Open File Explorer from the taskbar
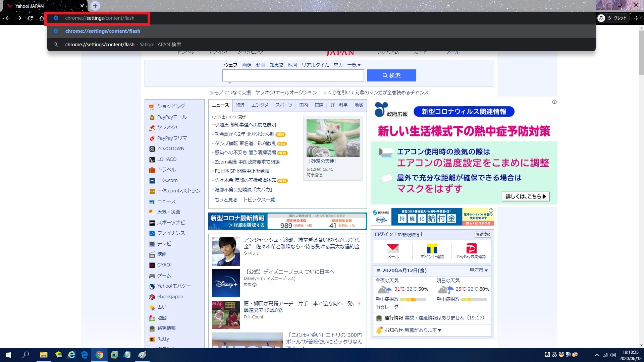 [x=44, y=355]
